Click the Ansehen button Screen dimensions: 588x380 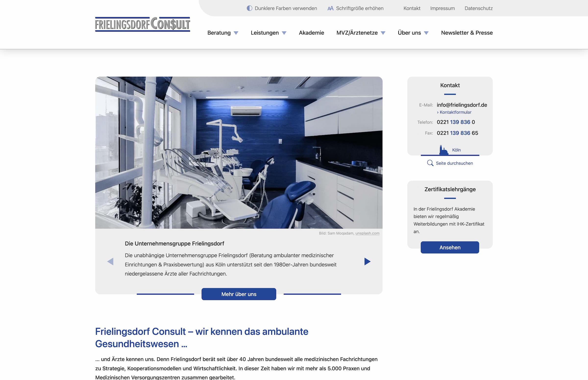pyautogui.click(x=450, y=247)
